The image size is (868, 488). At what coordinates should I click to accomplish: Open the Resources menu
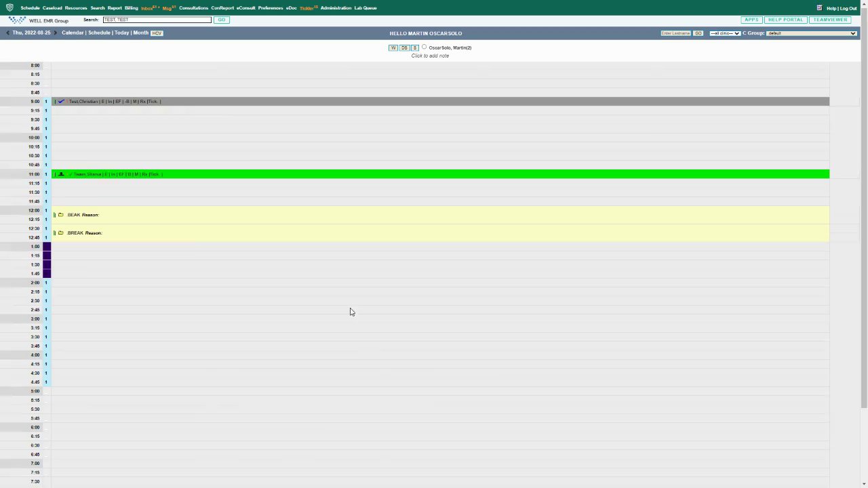coord(76,8)
